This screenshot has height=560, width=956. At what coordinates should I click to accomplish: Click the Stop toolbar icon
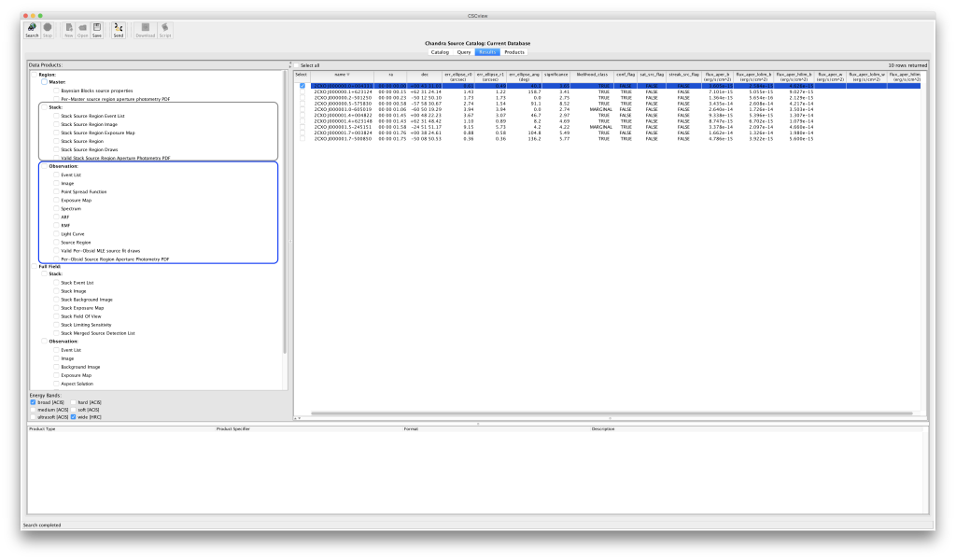click(48, 30)
